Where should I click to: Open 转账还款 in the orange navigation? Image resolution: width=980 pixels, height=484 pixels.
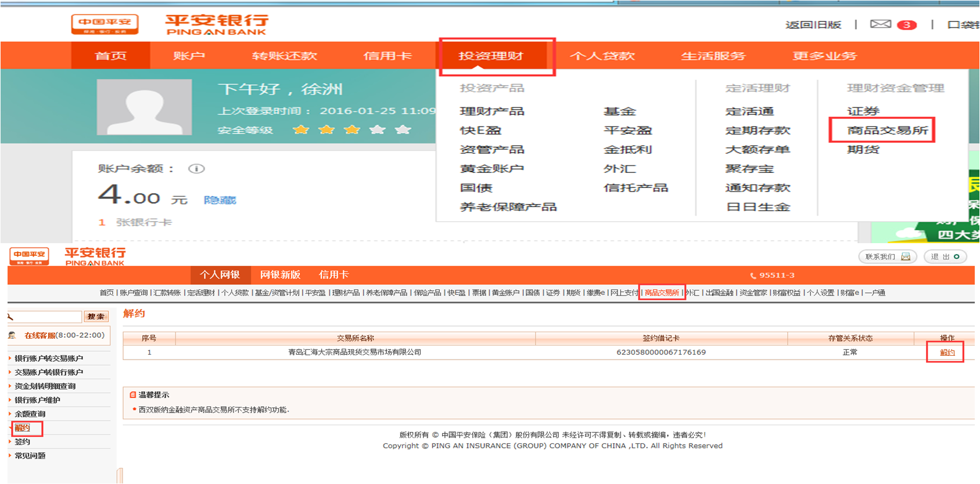pos(284,56)
